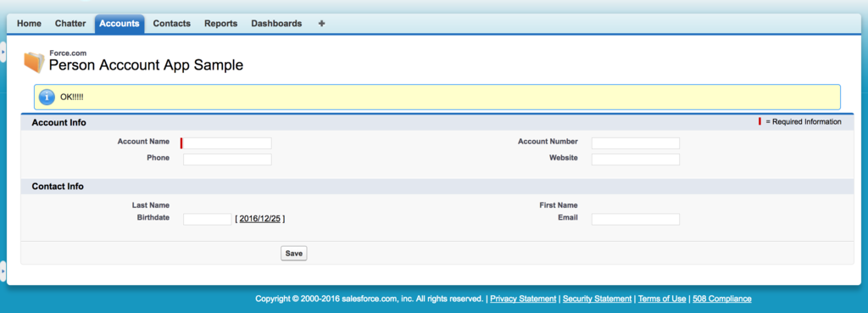This screenshot has width=868, height=313.
Task: Go to the Reports tab
Action: (221, 24)
